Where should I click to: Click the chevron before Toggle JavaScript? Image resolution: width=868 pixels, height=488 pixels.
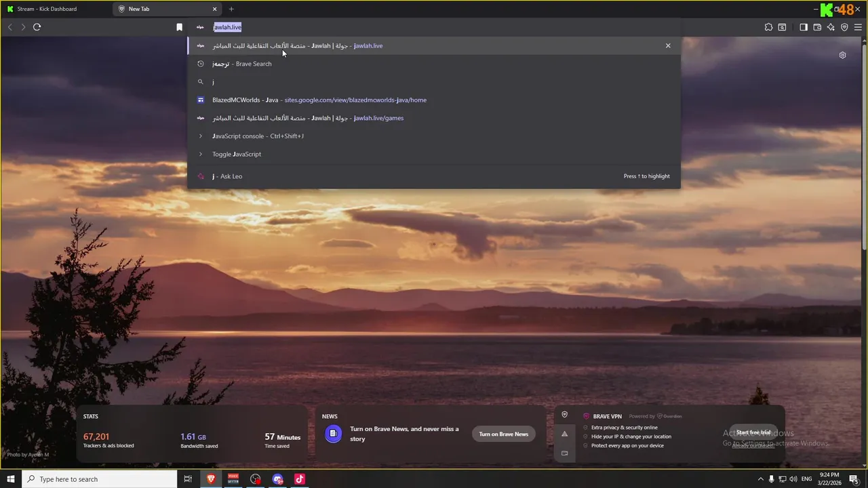tap(201, 154)
